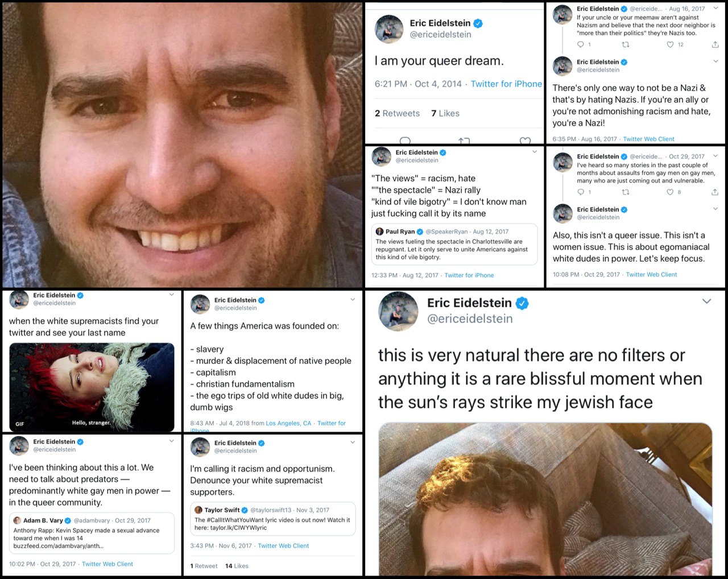Screen dimensions: 728x579
Task: Open chevron menu on the jewish face tweet
Action: pos(706,301)
